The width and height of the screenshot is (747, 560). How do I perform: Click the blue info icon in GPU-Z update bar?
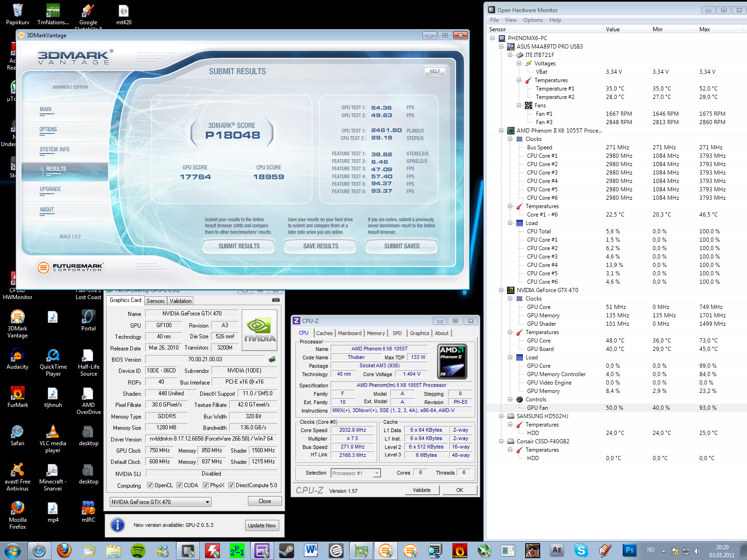tap(118, 525)
